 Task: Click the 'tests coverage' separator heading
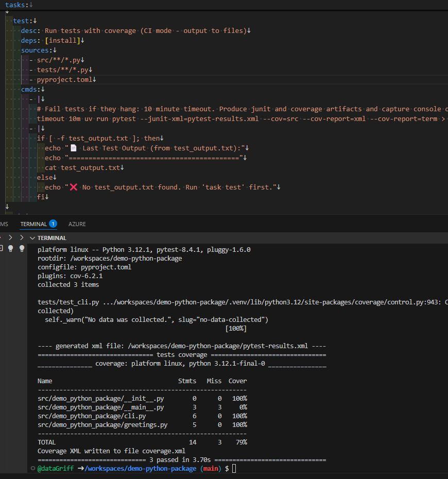(182, 355)
